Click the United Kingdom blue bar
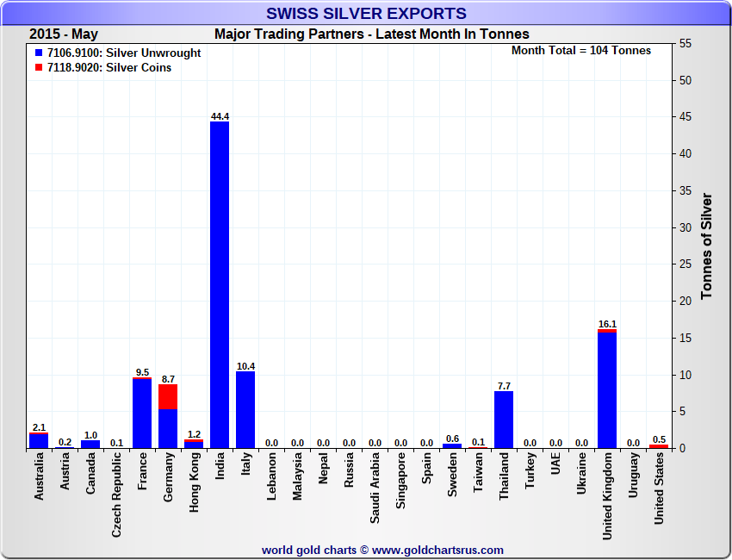Screen dimensions: 732x560 [x=607, y=389]
